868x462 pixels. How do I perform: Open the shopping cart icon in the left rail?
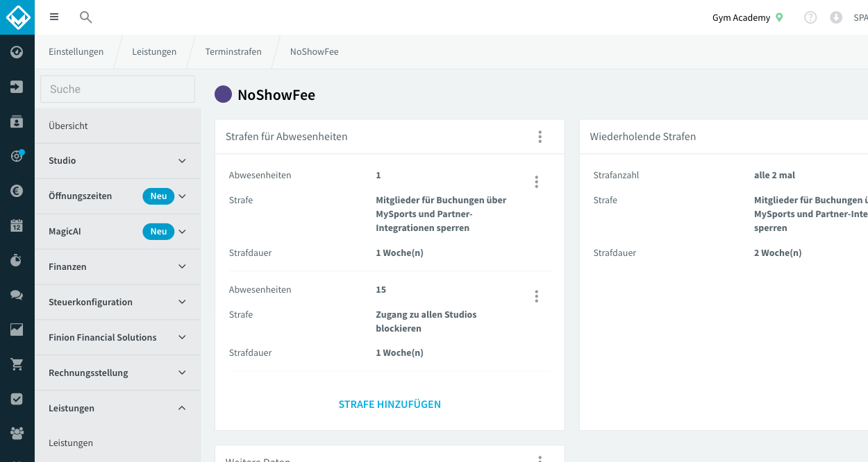(17, 364)
